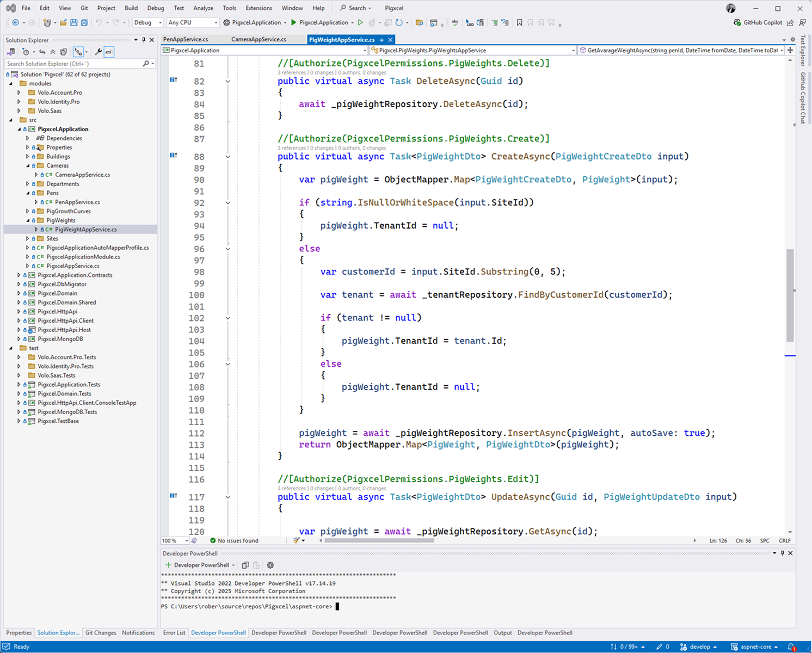Open Solution Explorer properties wrench icon

98,52
